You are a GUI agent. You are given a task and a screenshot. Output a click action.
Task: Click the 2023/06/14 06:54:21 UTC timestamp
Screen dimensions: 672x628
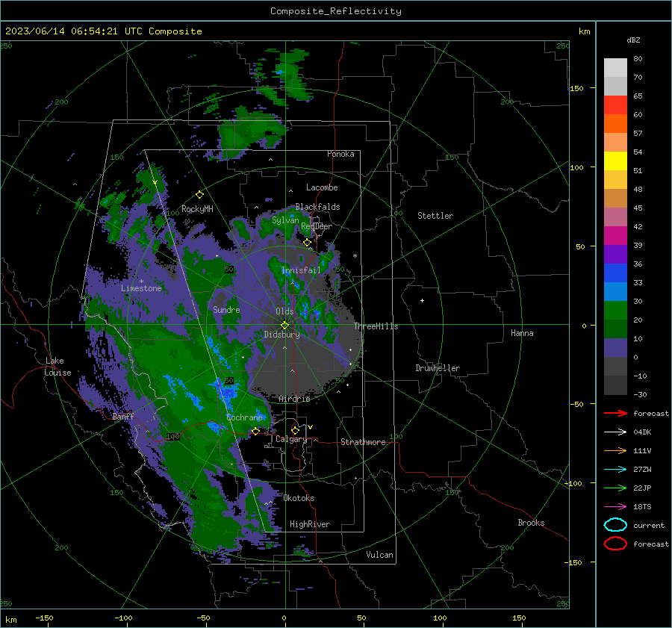[x=103, y=31]
